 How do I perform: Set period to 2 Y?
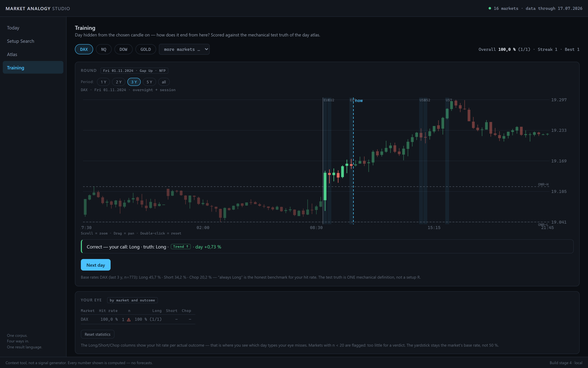[119, 82]
